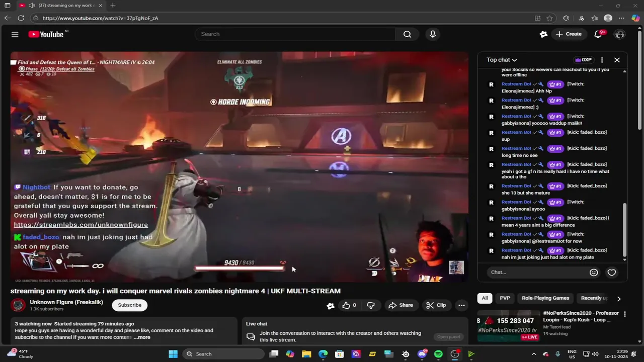Open Edge profile avatar
644x362 pixels.
click(x=608, y=18)
